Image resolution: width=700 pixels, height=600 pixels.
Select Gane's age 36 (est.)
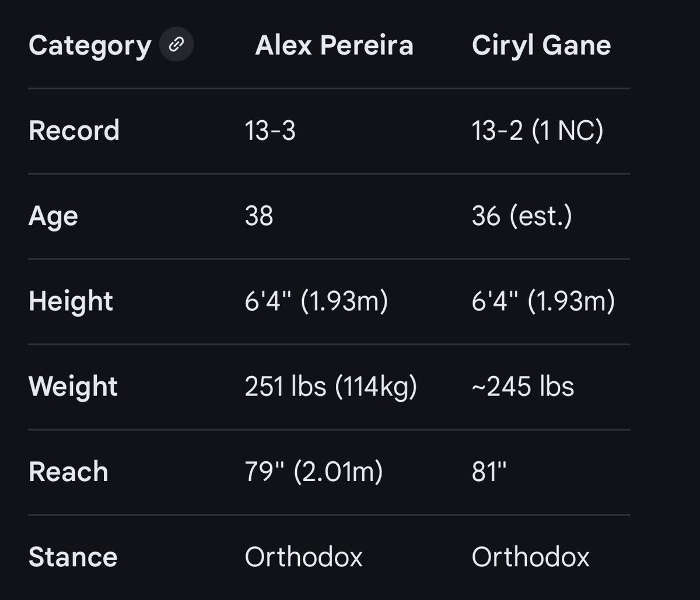[x=522, y=216]
